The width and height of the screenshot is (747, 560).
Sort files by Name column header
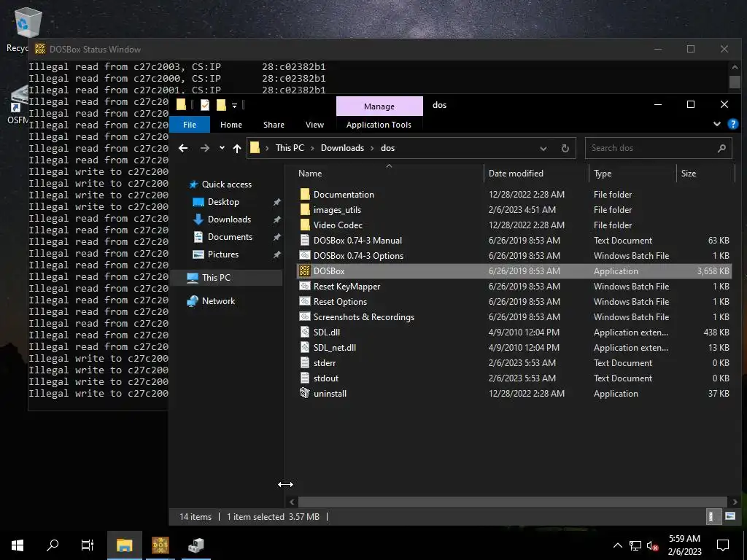[x=389, y=174]
